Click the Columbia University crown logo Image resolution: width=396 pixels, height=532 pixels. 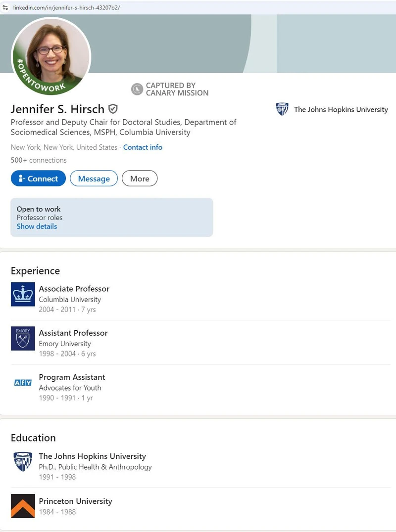point(22,294)
